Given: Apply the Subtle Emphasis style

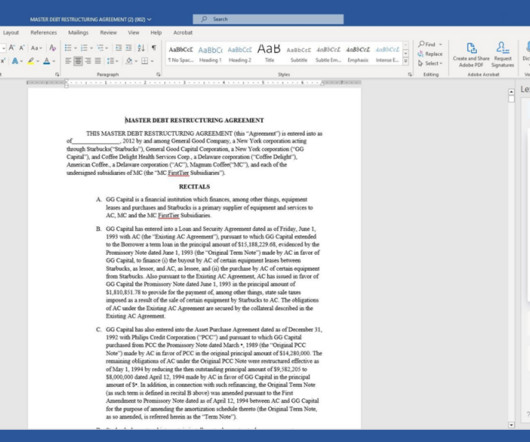Looking at the screenshot, I should pyautogui.click(x=328, y=54).
